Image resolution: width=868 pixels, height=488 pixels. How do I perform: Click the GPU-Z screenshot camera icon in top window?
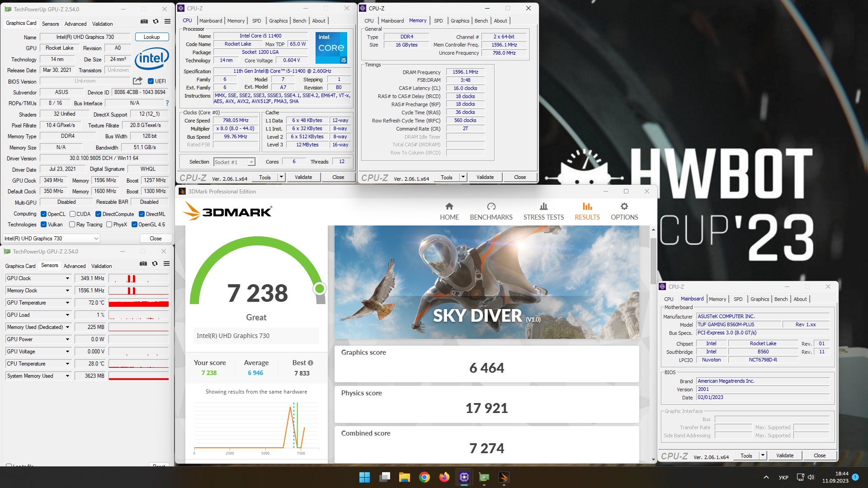pos(144,21)
